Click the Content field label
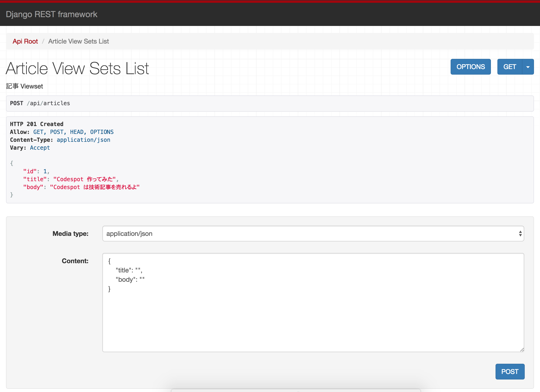The width and height of the screenshot is (540, 392). (75, 261)
